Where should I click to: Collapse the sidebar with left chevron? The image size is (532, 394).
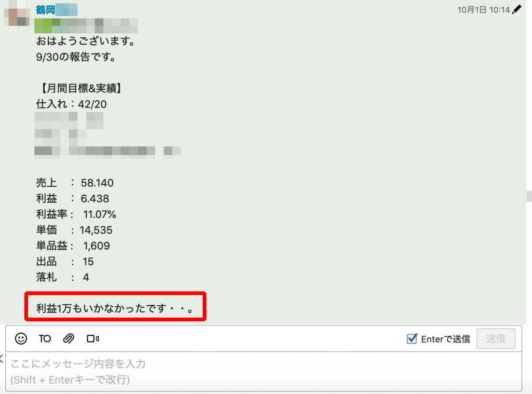click(2, 359)
